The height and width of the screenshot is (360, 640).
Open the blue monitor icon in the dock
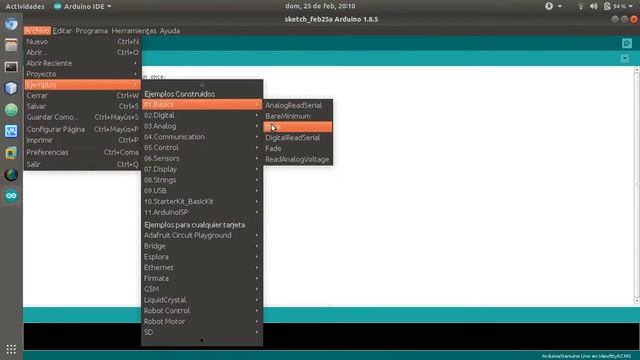click(x=11, y=131)
